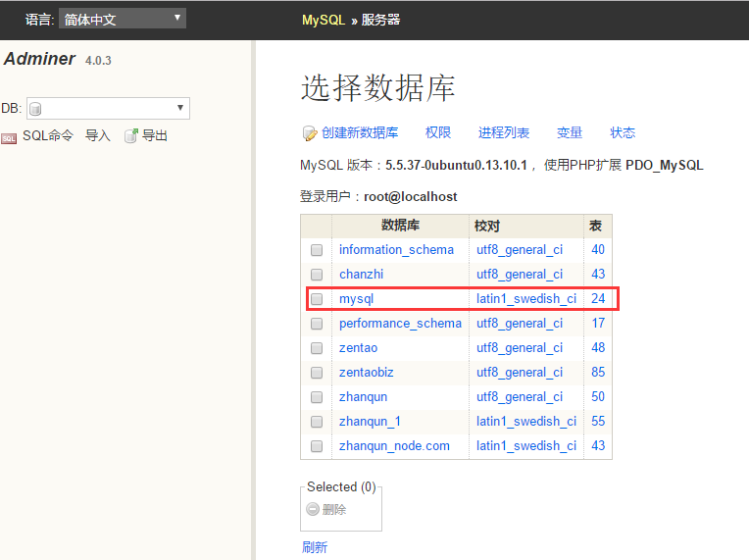
Task: Open the zhanqun_node.com database
Action: click(x=394, y=446)
